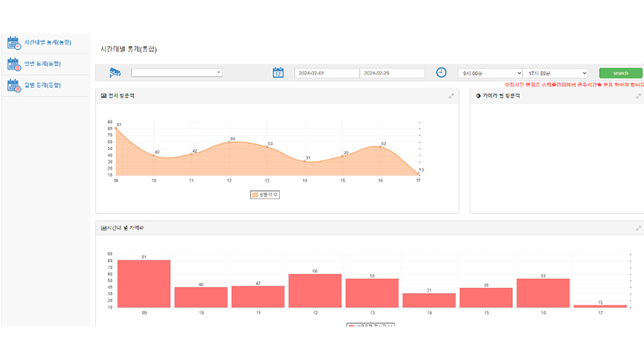Click the CCTV camera icon in filter bar
Screen dimensions: 644x362
pyautogui.click(x=115, y=72)
